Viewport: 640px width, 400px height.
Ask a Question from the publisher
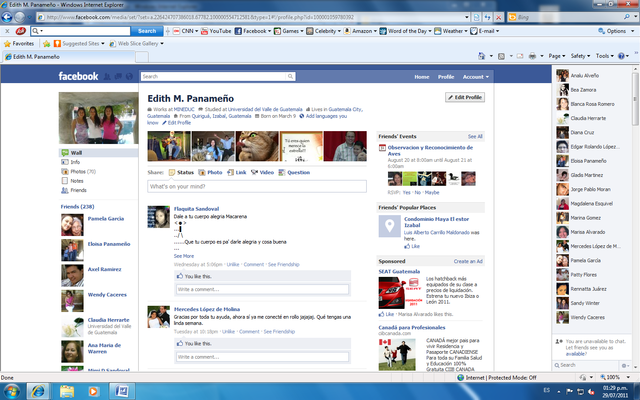tap(294, 173)
